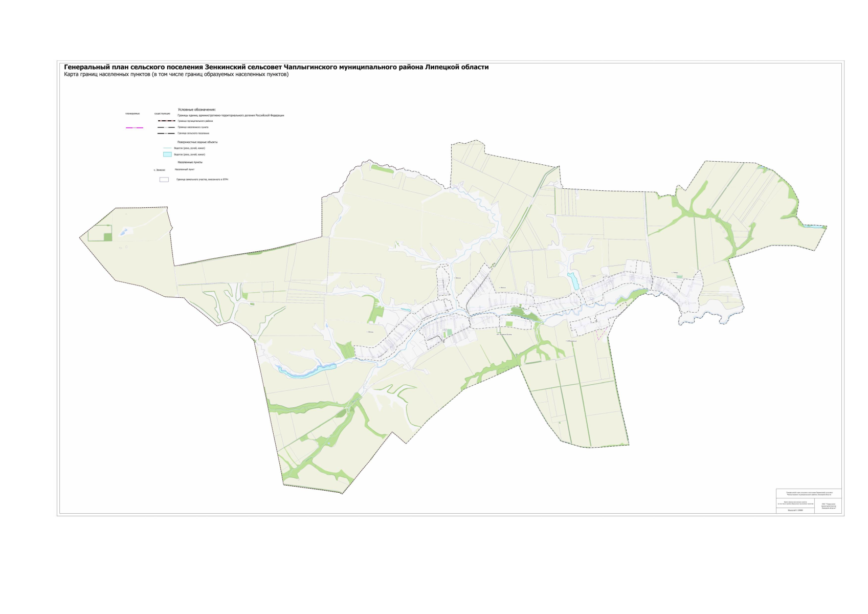Click the municipal district boundary legend symbol
868x614 pixels.
point(166,121)
